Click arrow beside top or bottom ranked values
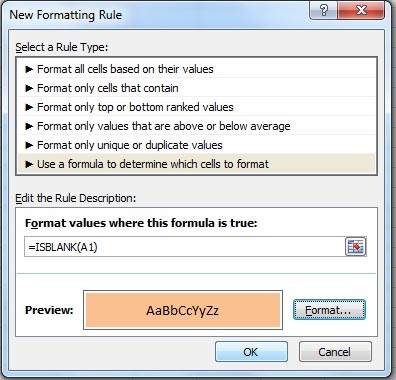The image size is (396, 380). click(x=29, y=107)
